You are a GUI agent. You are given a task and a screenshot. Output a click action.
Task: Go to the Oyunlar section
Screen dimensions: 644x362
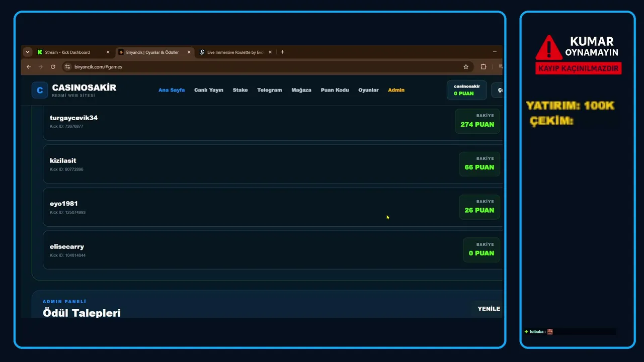click(368, 90)
